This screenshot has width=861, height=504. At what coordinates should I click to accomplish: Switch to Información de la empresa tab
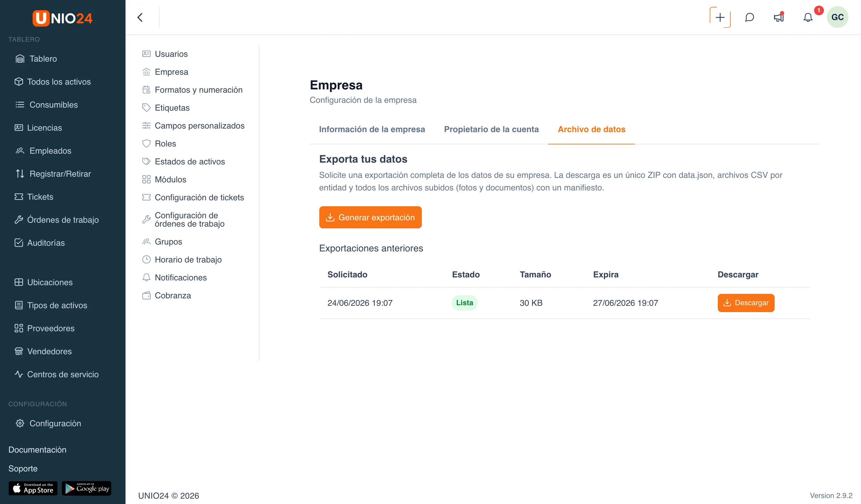[x=372, y=129]
